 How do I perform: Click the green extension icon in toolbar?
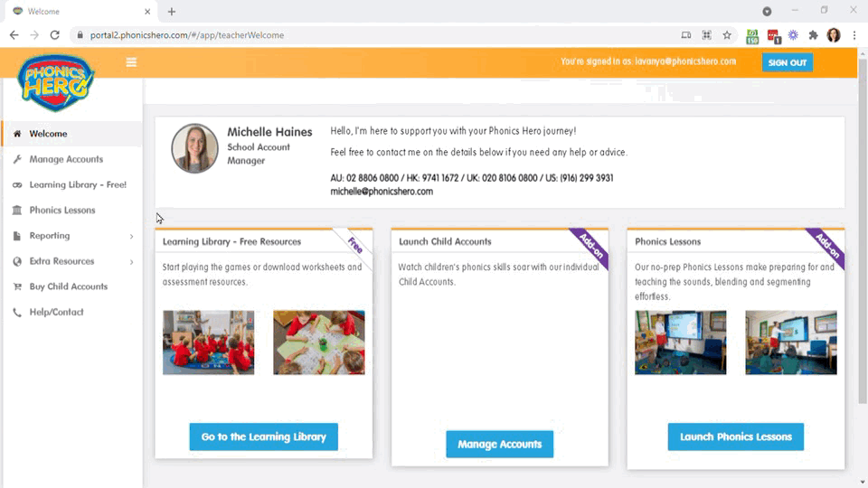pyautogui.click(x=752, y=36)
